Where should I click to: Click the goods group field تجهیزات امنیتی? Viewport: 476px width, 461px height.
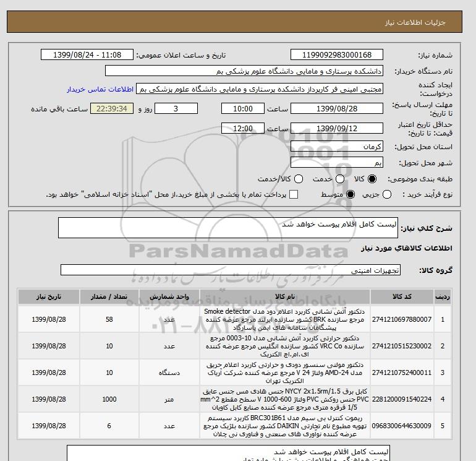tap(231, 270)
